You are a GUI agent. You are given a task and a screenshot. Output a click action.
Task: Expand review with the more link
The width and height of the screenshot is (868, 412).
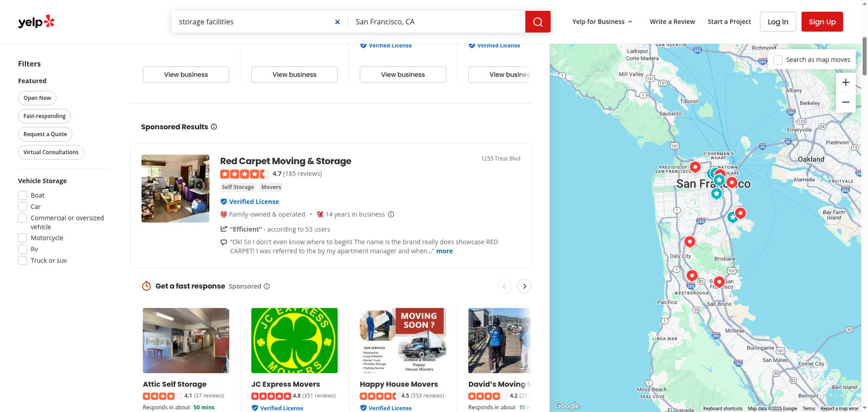tap(444, 251)
